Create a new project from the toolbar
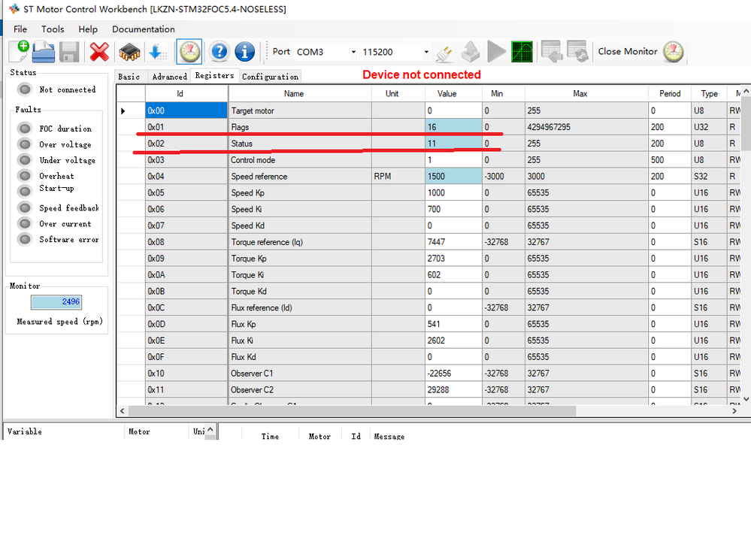Image resolution: width=751 pixels, height=560 pixels. [x=19, y=51]
